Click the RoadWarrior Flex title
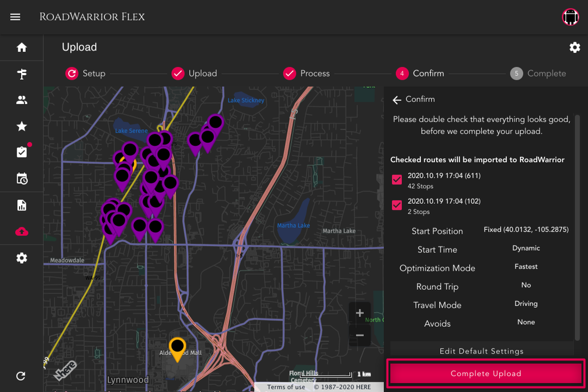Image resolution: width=588 pixels, height=392 pixels. coord(92,17)
